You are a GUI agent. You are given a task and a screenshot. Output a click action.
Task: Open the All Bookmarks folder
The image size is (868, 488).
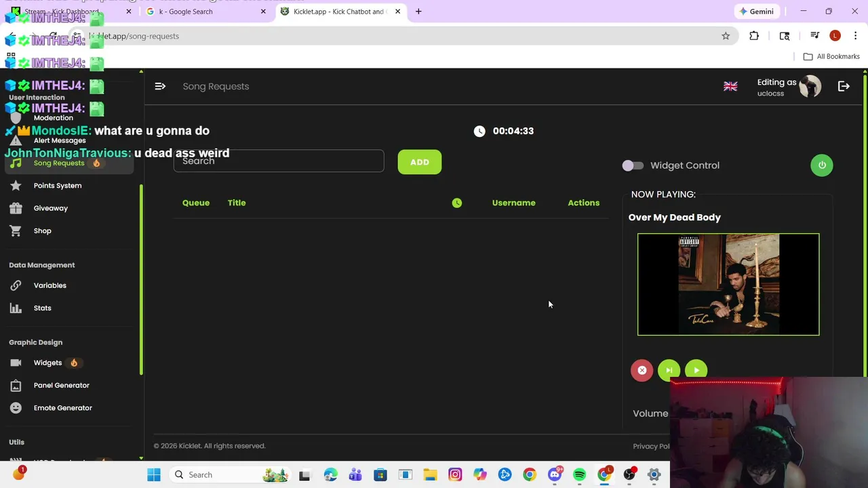pyautogui.click(x=831, y=56)
